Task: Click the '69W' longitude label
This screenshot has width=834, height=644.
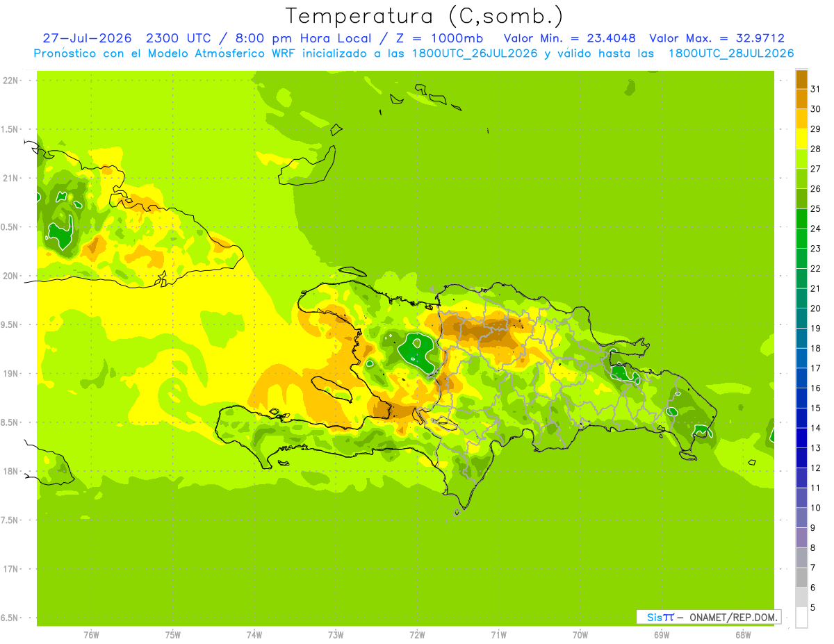Action: 662,635
